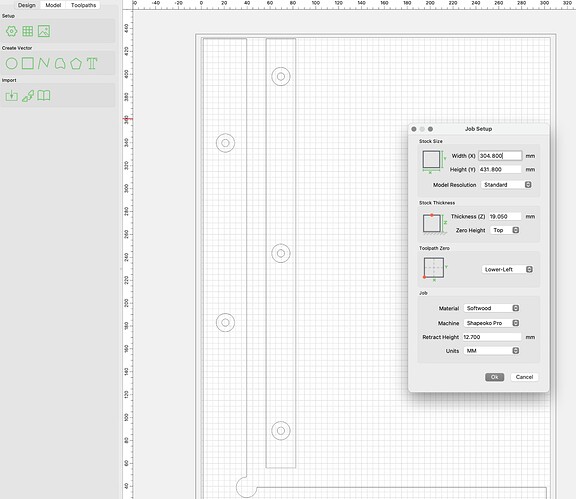Click the Retract Height input field
This screenshot has height=499, width=576.
click(x=492, y=337)
